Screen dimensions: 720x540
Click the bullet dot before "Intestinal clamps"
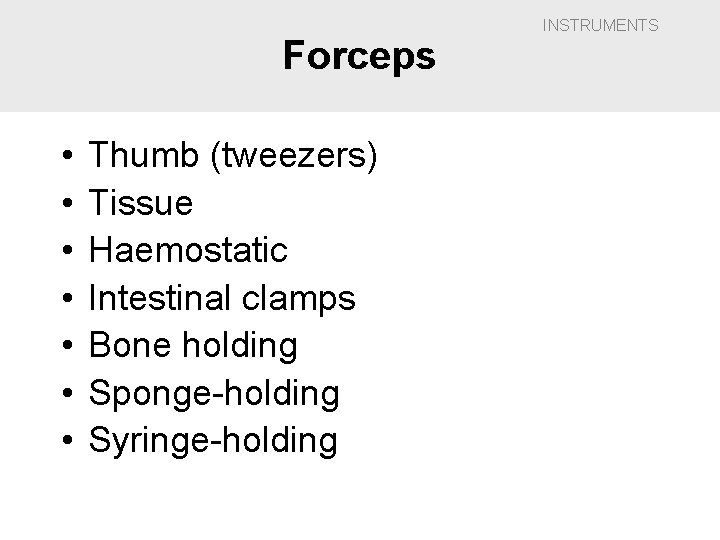64,299
